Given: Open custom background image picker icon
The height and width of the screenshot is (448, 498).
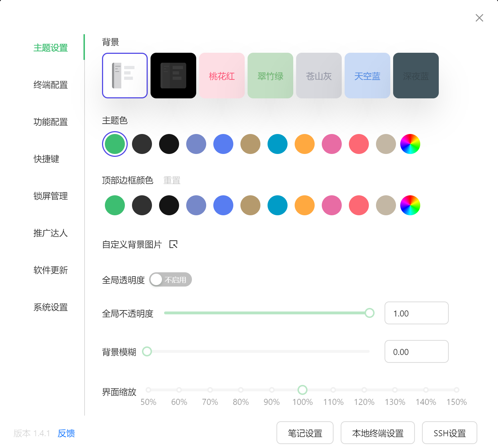Looking at the screenshot, I should tap(173, 244).
